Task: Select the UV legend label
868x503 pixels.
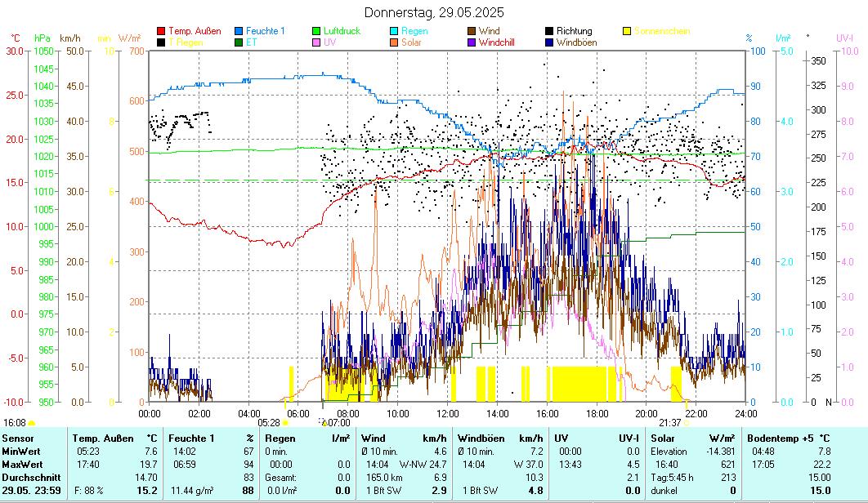Action: tap(329, 42)
